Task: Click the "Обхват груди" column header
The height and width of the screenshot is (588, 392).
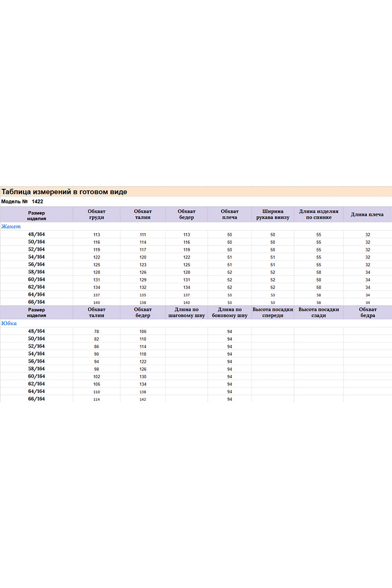Action: coord(97,214)
